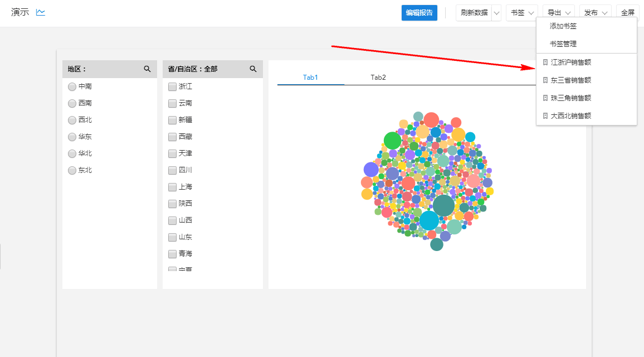Click the large teal bubble in chart
The width and height of the screenshot is (644, 357).
click(443, 205)
